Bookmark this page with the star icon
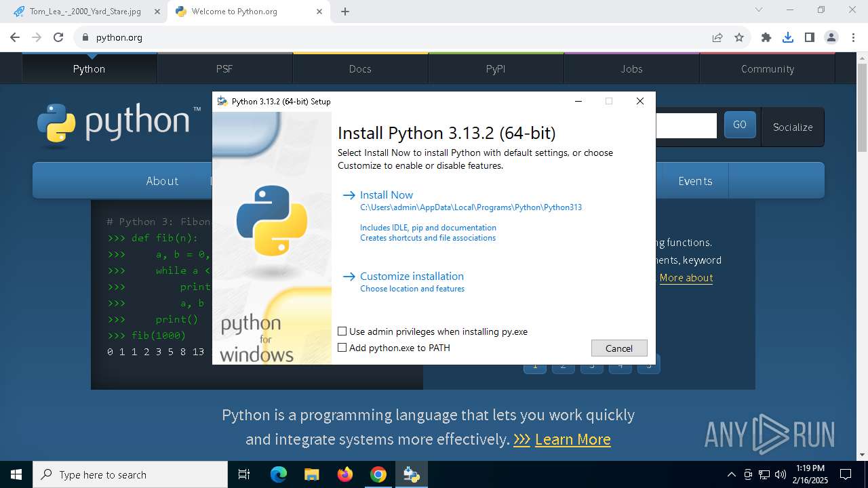This screenshot has height=488, width=868. coord(739,37)
